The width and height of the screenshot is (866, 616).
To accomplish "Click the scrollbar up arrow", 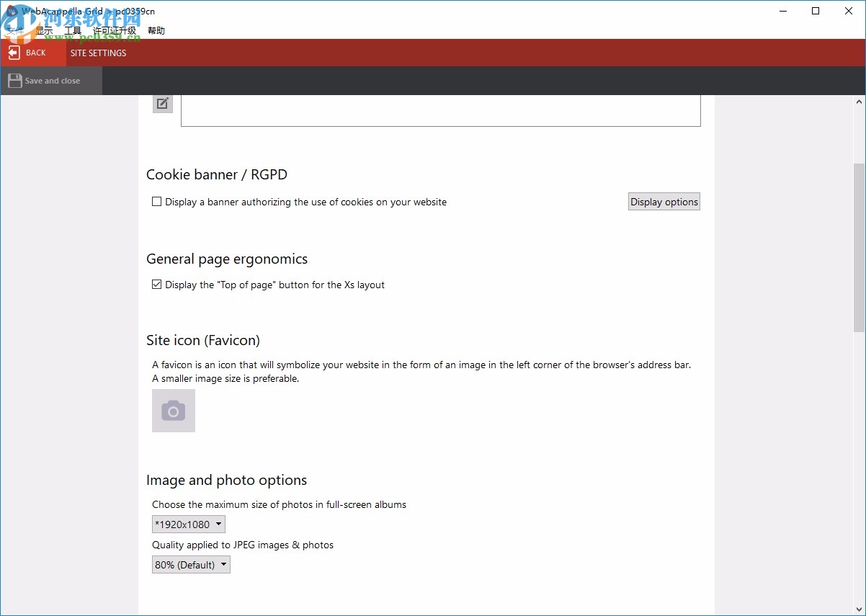I will point(859,102).
